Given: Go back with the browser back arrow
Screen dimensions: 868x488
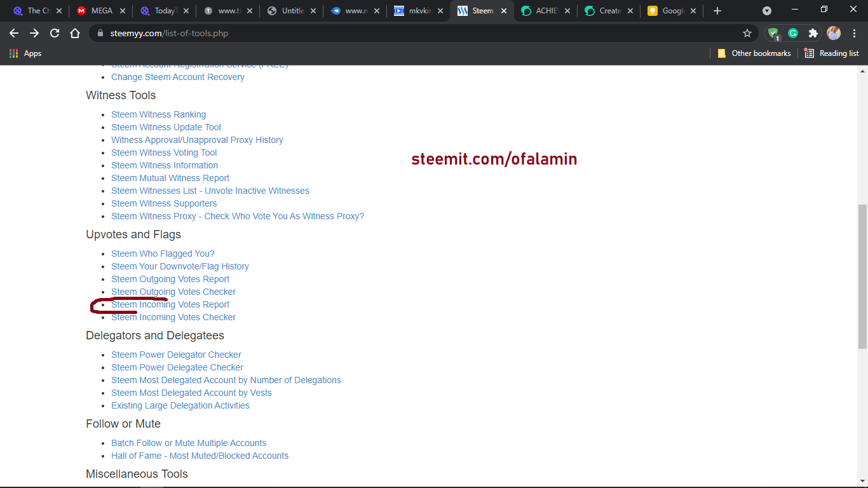Looking at the screenshot, I should click(x=14, y=33).
